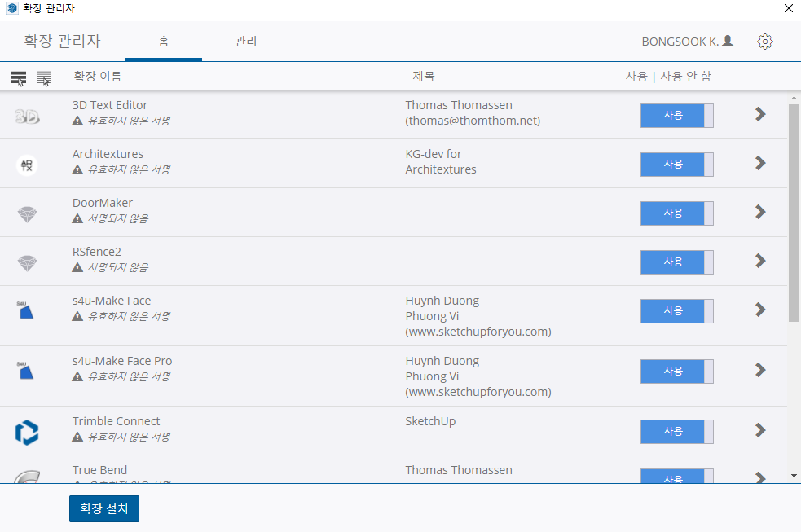Toggle the s4u-Make Face Pro enable switch
This screenshot has width=801, height=532.
coord(677,372)
